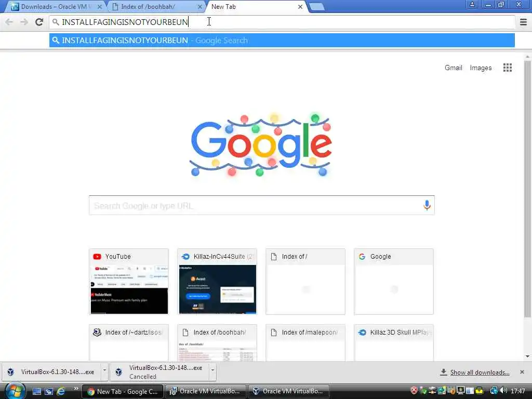Click the holiday Google doodle logo

point(260,145)
